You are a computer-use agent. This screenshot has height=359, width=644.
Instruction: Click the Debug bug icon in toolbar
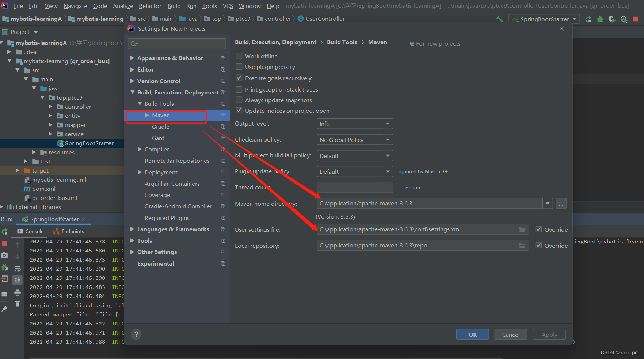pyautogui.click(x=600, y=19)
